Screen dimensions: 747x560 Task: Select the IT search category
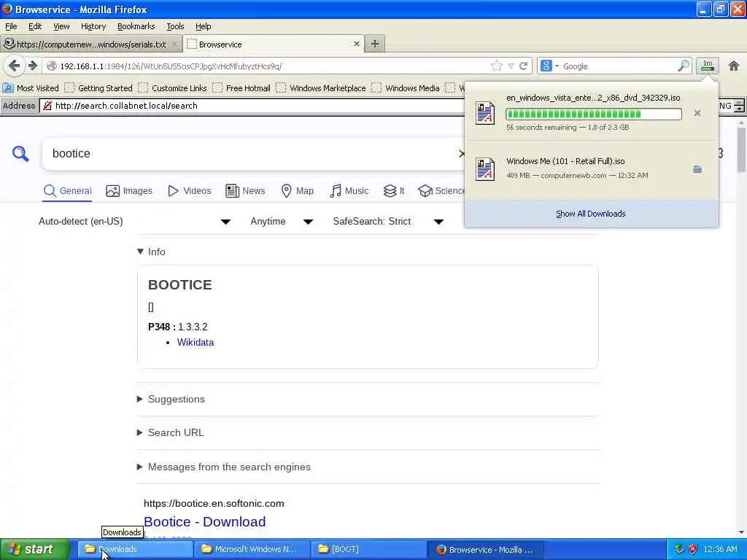394,191
